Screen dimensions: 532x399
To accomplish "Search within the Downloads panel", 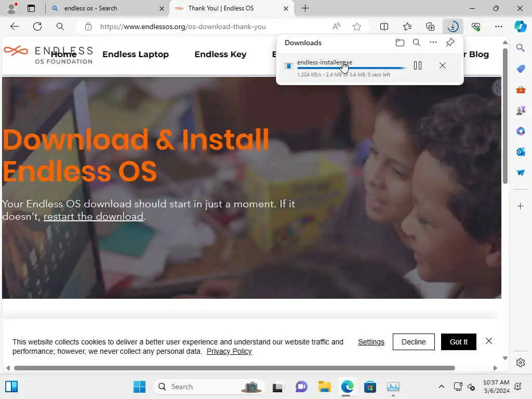I will 417,43.
